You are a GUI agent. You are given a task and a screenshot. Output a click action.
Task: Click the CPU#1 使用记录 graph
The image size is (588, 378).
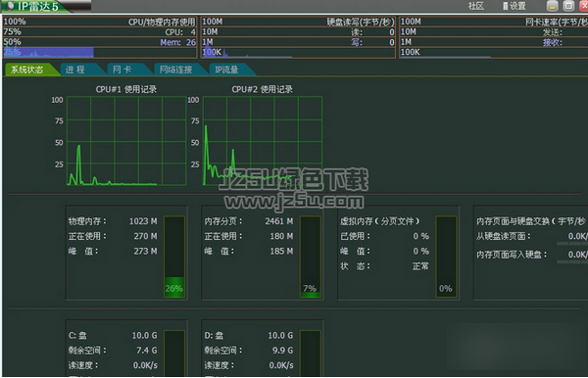point(126,141)
